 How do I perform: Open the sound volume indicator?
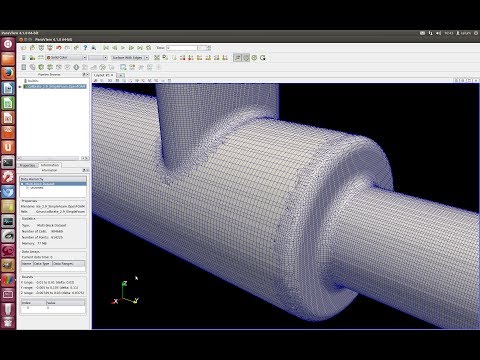(439, 33)
